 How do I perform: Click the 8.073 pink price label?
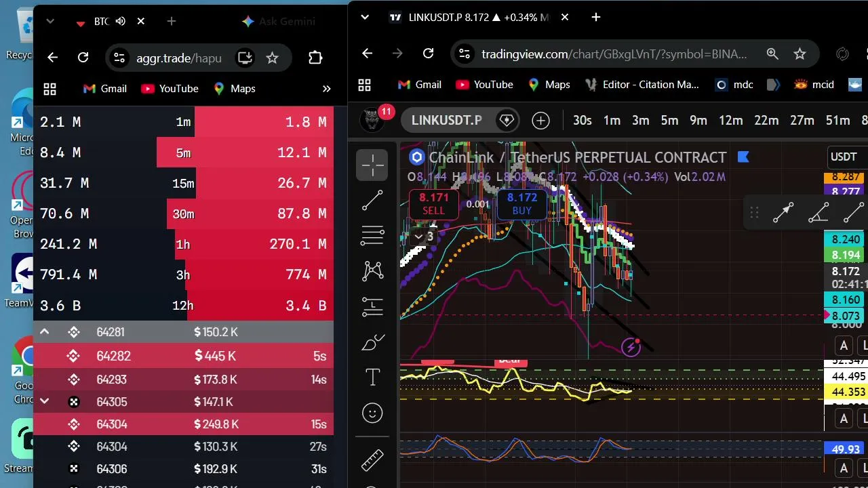tap(846, 316)
